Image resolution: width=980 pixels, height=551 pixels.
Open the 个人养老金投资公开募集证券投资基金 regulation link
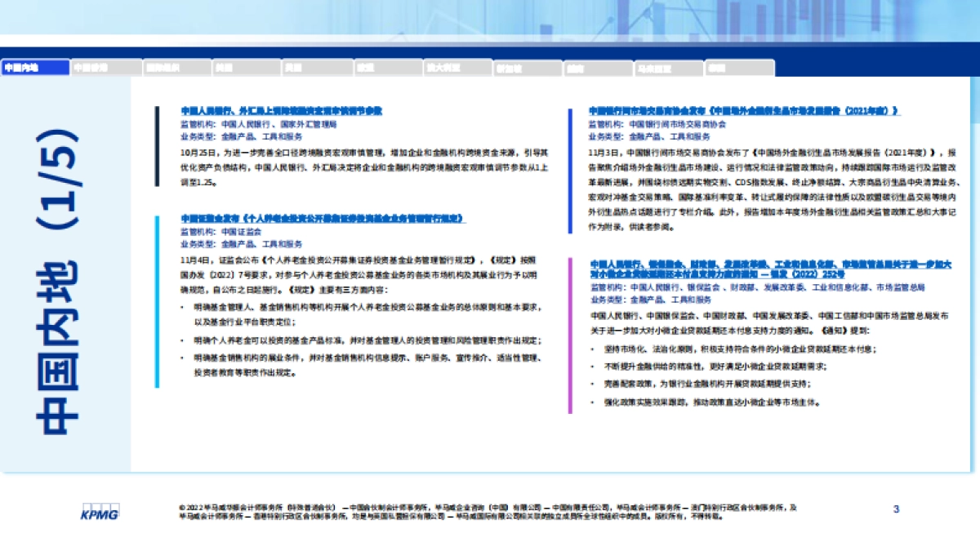click(x=324, y=219)
